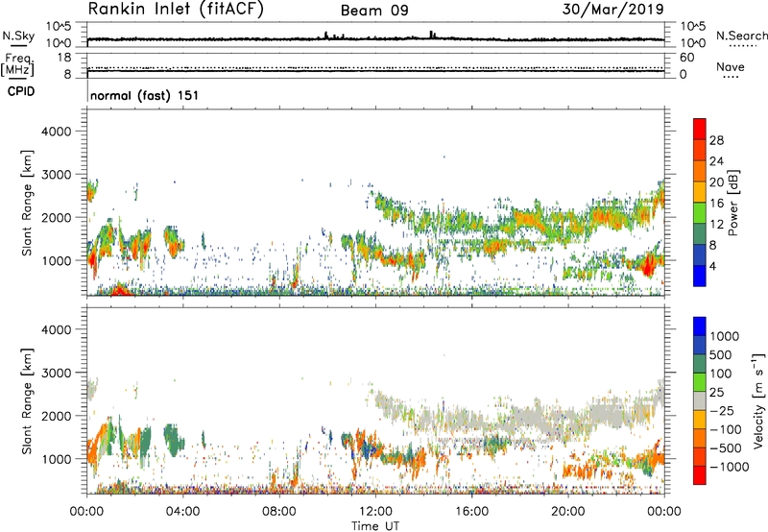Screen dimensions: 768x532
Task: Click the red top of Power colorbar
Action: click(x=700, y=127)
